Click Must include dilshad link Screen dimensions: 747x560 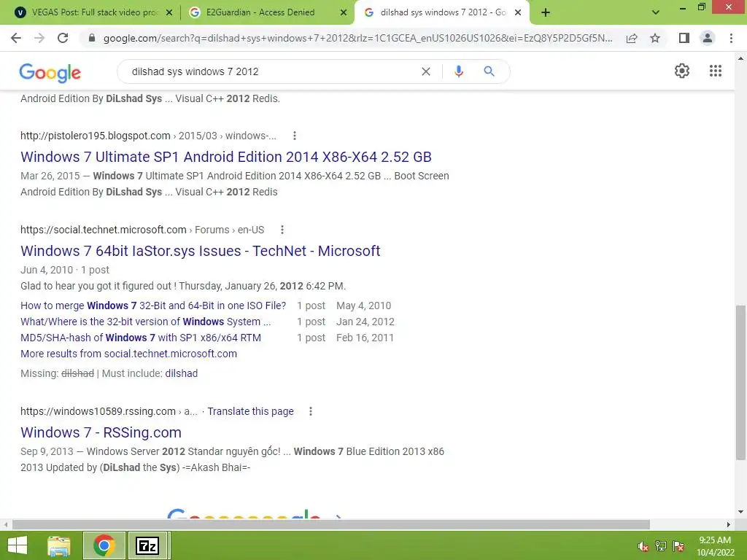(x=181, y=374)
